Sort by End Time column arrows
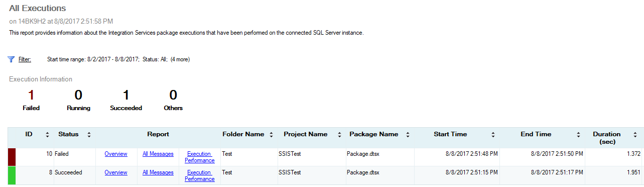Viewport: 644px width, 187px height. point(579,135)
